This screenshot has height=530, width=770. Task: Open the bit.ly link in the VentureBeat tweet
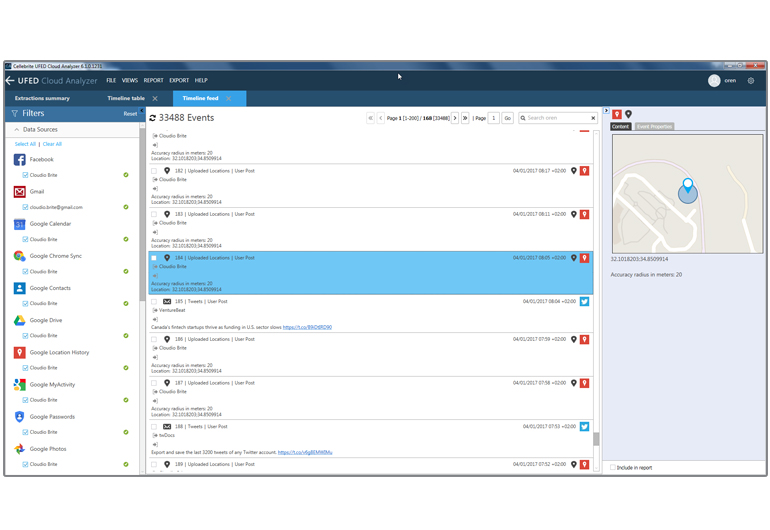[307, 327]
